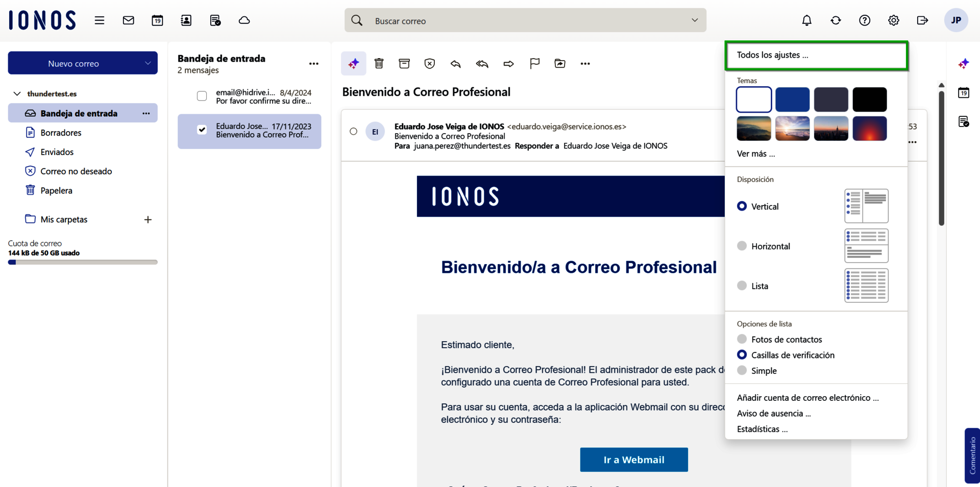
Task: Select the black theme swatch
Action: pyautogui.click(x=870, y=99)
